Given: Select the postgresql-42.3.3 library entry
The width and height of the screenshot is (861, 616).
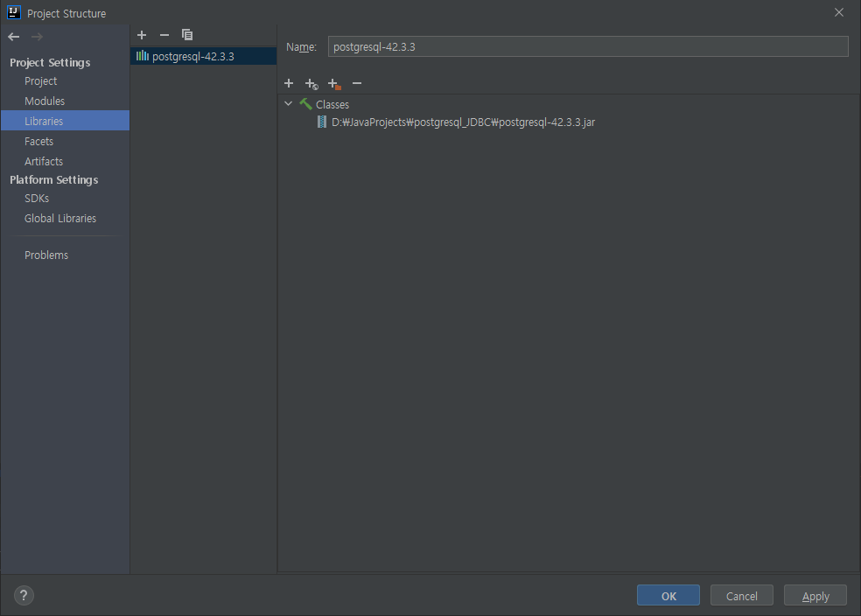Looking at the screenshot, I should point(192,54).
